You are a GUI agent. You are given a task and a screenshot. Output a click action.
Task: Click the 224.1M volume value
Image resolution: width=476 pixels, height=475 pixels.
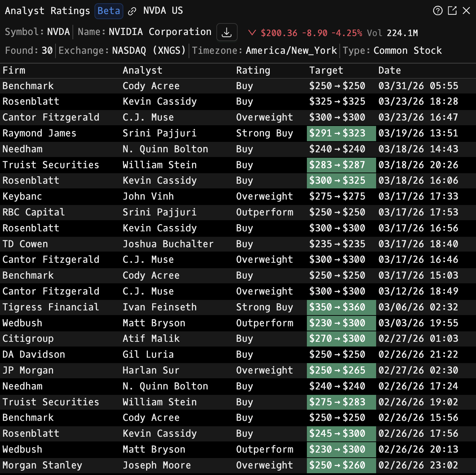click(x=402, y=33)
